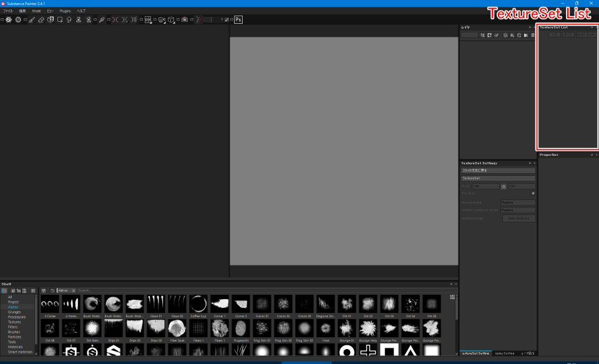Select the Polygon fill tool
The height and width of the screenshot is (364, 599).
[60, 19]
